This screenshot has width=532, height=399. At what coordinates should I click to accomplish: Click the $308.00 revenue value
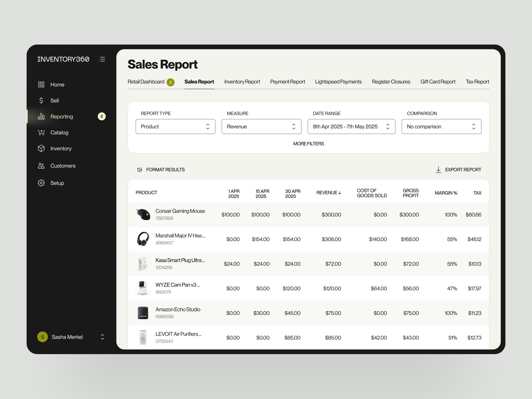tap(331, 239)
